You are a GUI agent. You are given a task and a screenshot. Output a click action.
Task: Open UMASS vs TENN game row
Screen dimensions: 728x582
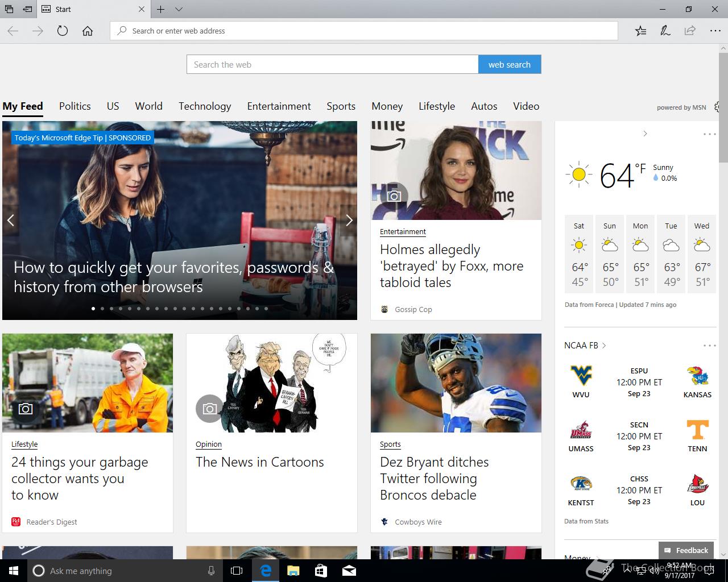click(640, 436)
